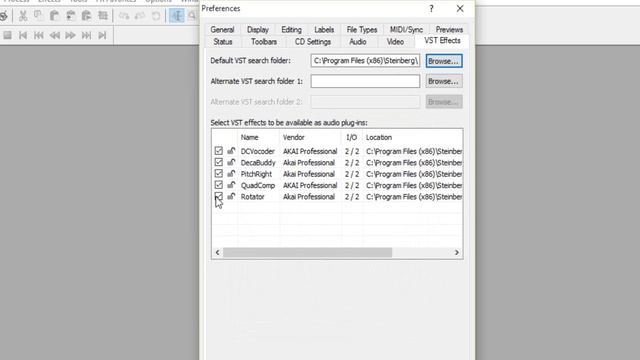This screenshot has width=640, height=360.
Task: Click the transport Stop button
Action: tap(7, 35)
